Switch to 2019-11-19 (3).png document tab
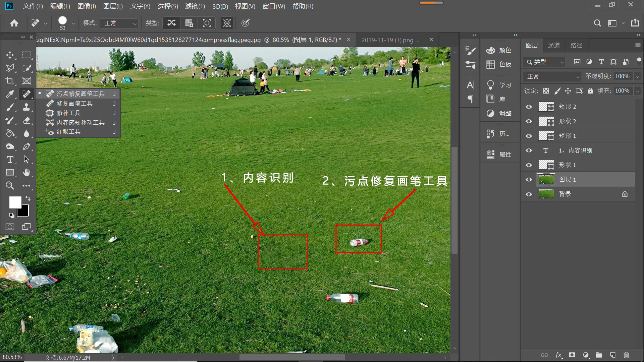This screenshot has width=644, height=362. (390, 40)
